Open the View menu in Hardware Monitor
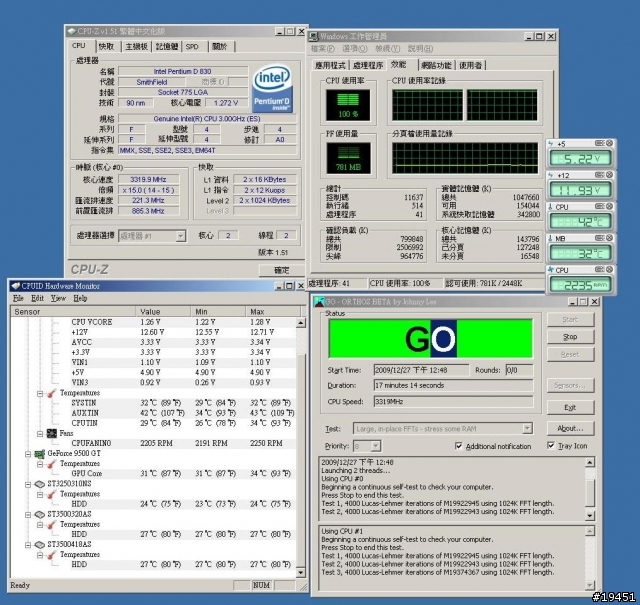 tap(58, 298)
